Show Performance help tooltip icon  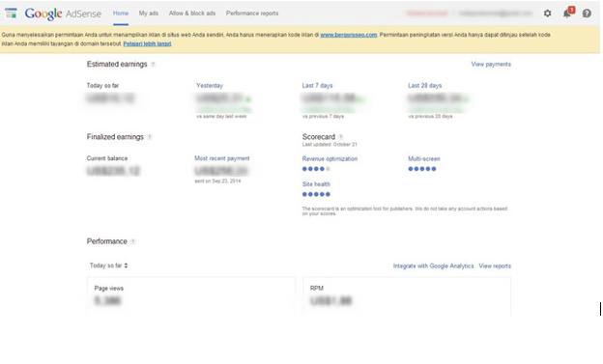pos(132,241)
